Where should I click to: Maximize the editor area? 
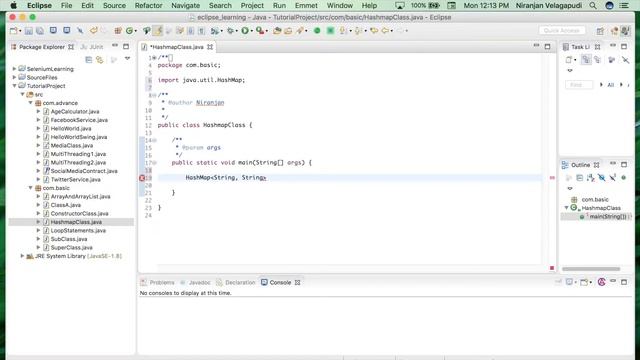[547, 47]
